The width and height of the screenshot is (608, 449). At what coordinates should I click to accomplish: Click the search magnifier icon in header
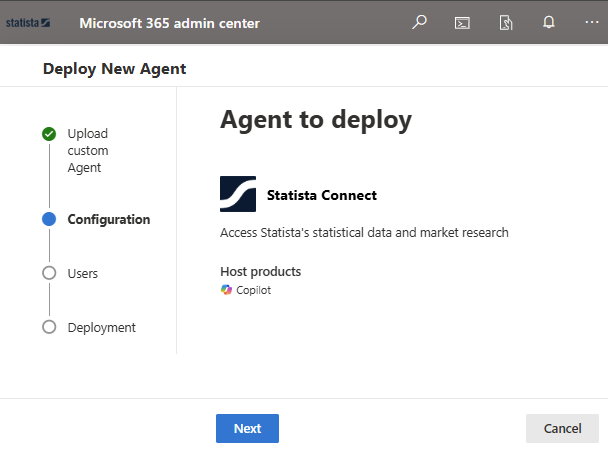tap(420, 22)
